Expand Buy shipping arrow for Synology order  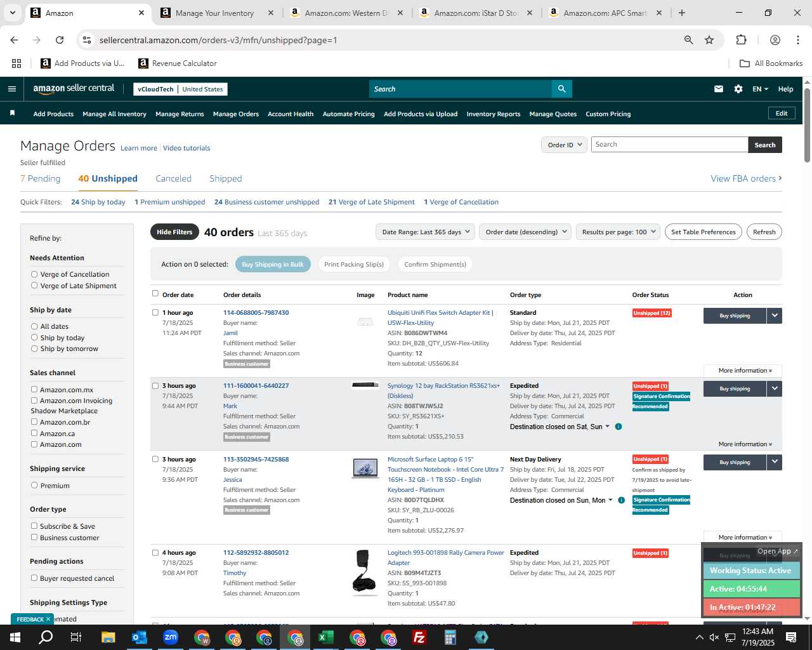click(x=775, y=388)
